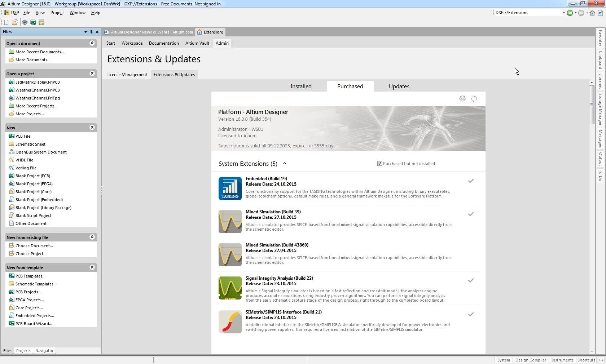Open the Storage Manager side panel
Screen dimensions: 606x364
[x=600, y=109]
